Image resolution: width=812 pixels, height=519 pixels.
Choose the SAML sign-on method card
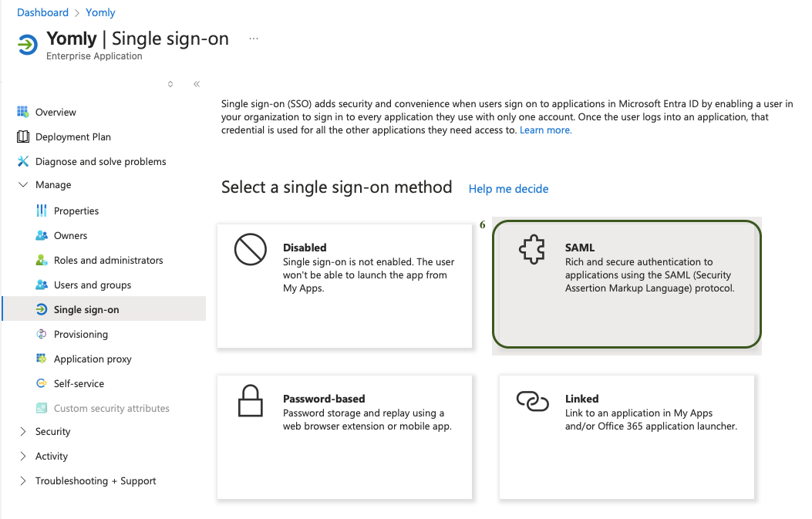pos(626,284)
